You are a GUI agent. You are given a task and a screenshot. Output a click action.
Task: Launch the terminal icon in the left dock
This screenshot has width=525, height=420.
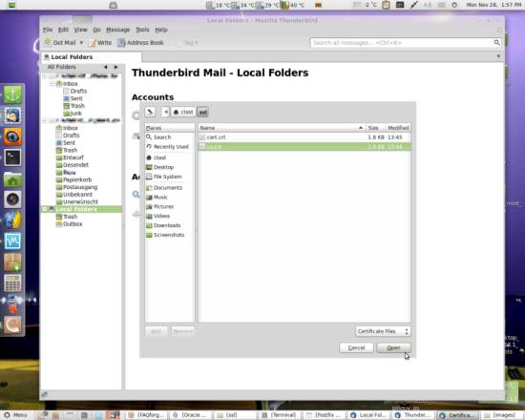12,157
